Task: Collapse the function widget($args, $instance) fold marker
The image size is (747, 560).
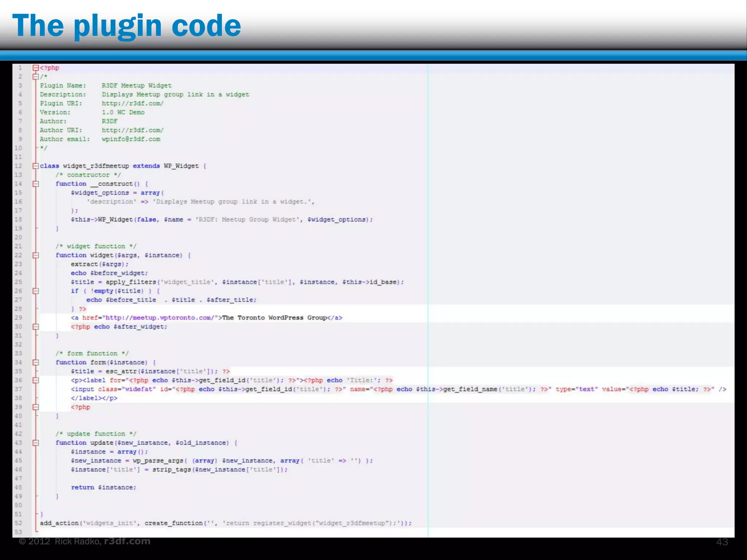Action: 36,255
